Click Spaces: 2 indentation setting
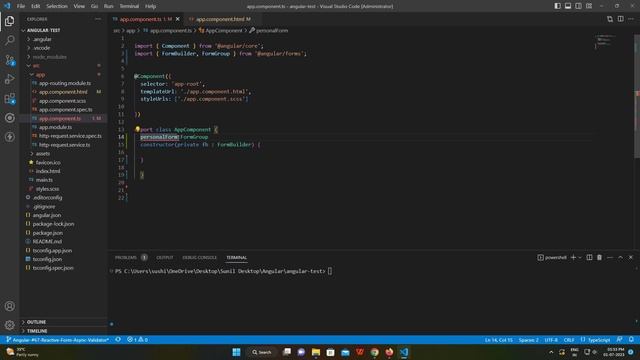This screenshot has height=360, width=640. coord(529,340)
